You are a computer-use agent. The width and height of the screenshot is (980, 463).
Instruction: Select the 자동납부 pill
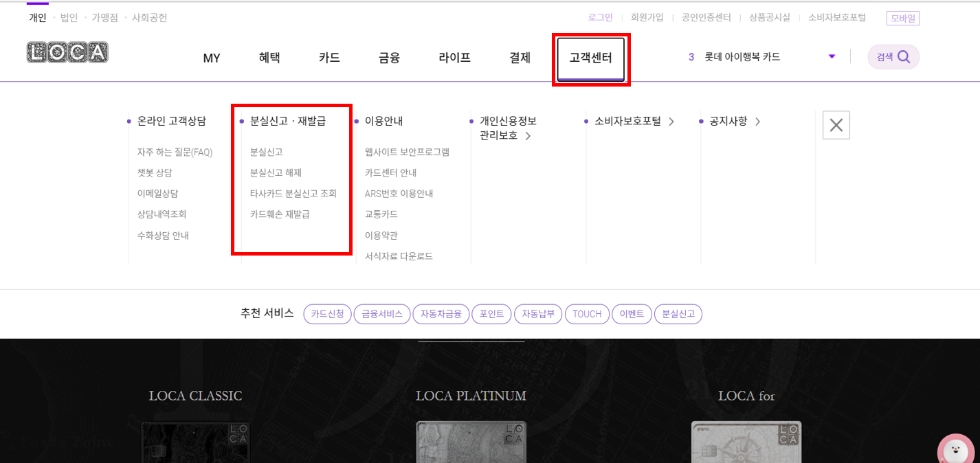pyautogui.click(x=538, y=314)
